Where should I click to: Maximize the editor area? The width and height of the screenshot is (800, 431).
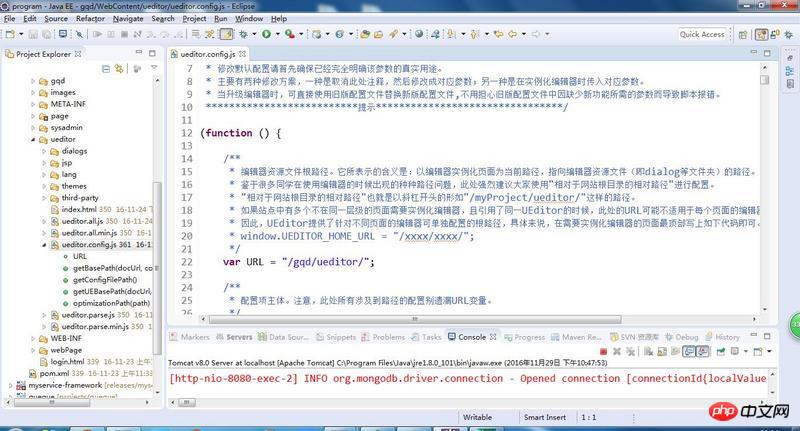(x=767, y=53)
